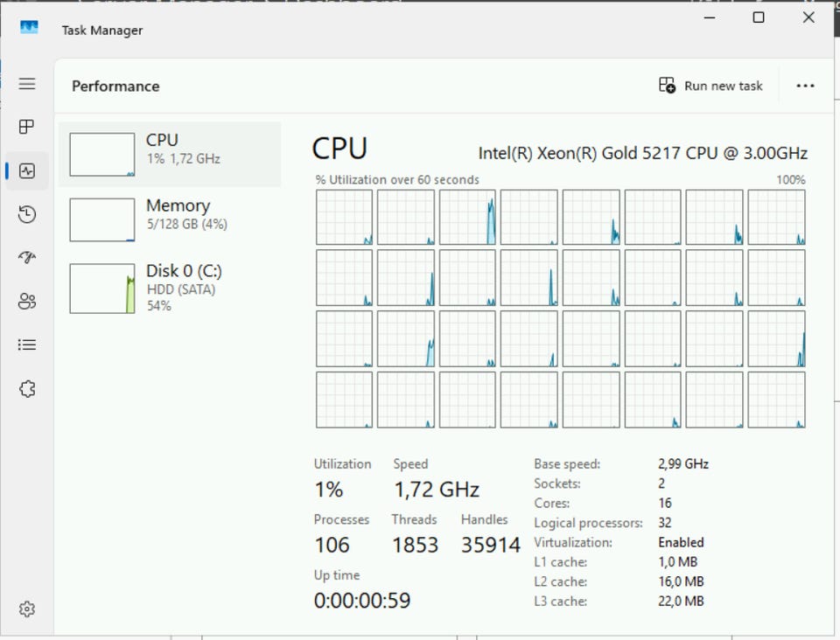This screenshot has height=640, width=840.
Task: Click the Cores value 16
Action: tap(665, 503)
